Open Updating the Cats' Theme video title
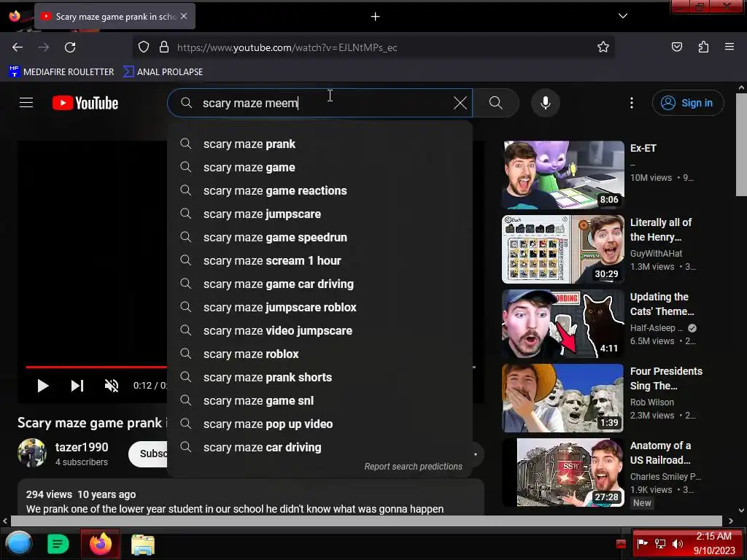 [662, 304]
